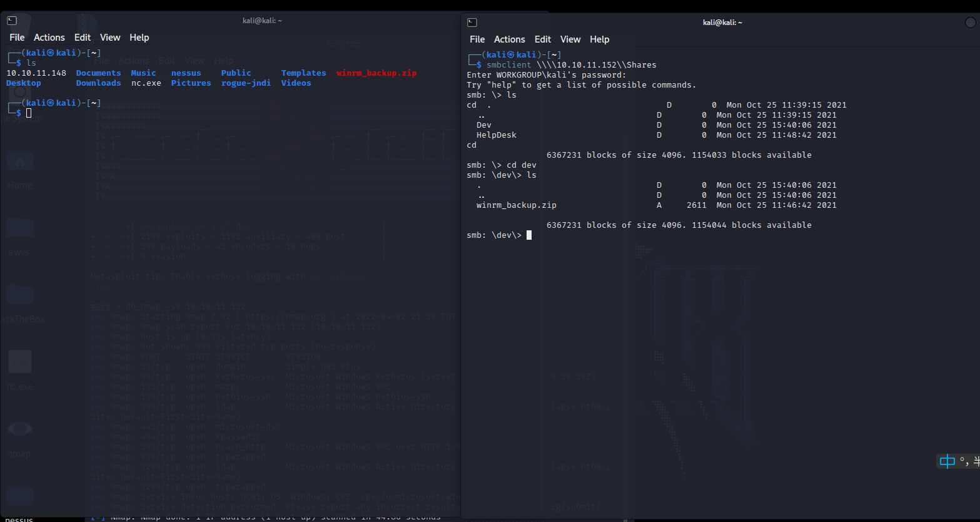Open Help menu in the smbclient terminal
Screen dimensions: 980x522
(599, 39)
